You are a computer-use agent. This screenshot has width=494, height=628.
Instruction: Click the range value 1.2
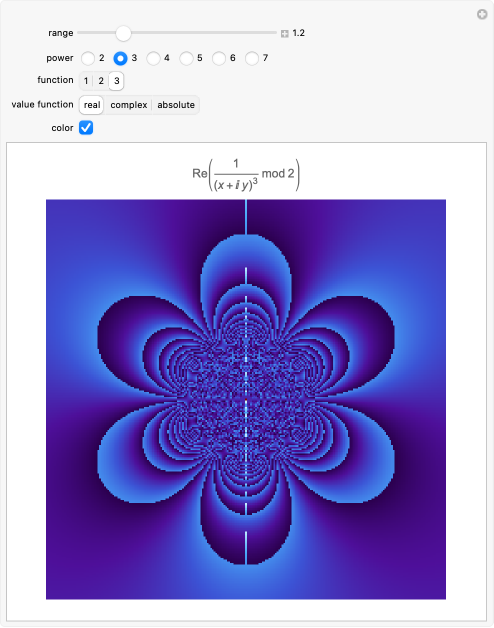pos(298,33)
